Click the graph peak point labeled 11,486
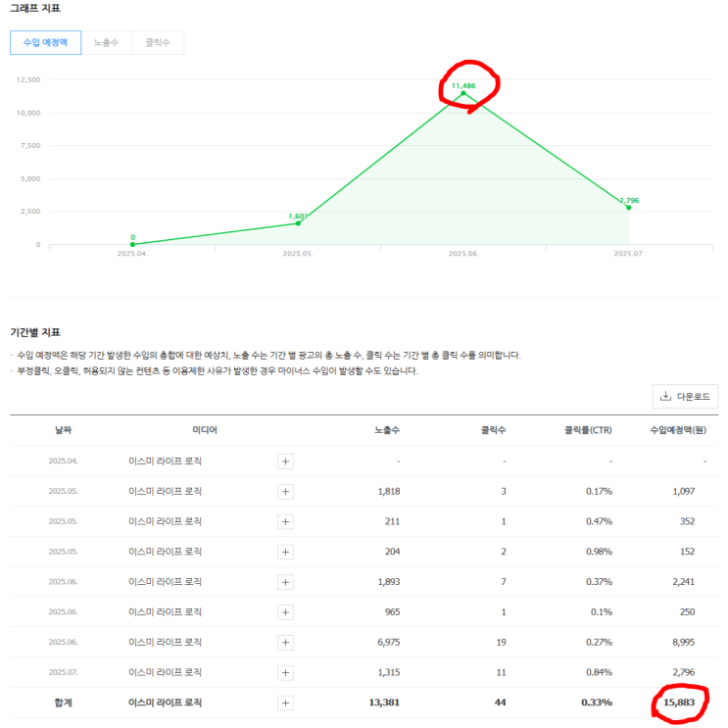Viewport: 728px width, 728px height. [463, 93]
